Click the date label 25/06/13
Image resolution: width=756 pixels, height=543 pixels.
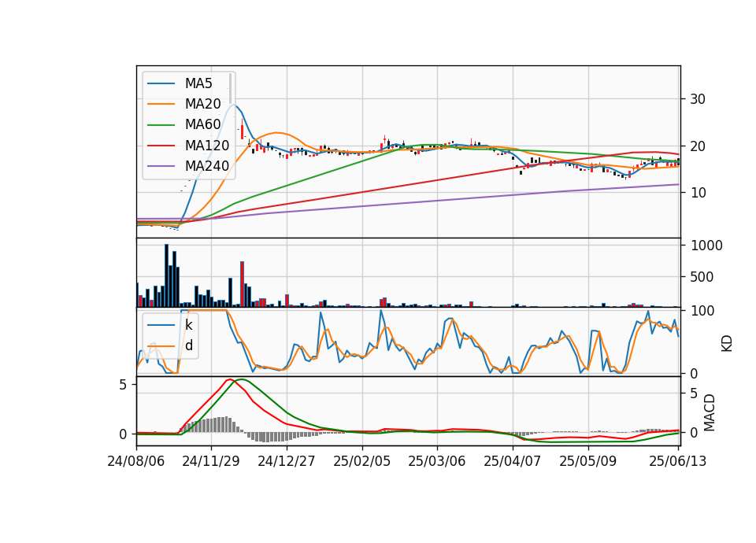point(677,461)
